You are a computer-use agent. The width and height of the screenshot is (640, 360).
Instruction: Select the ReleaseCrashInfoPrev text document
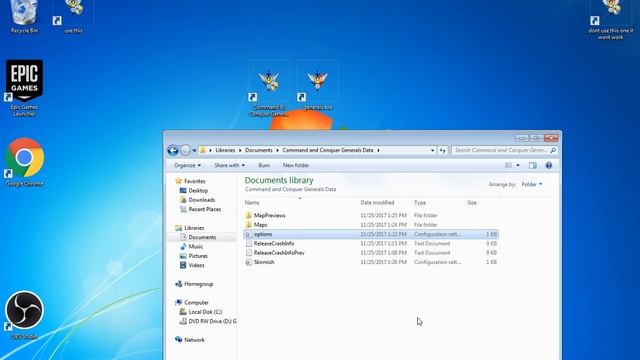pos(371,253)
